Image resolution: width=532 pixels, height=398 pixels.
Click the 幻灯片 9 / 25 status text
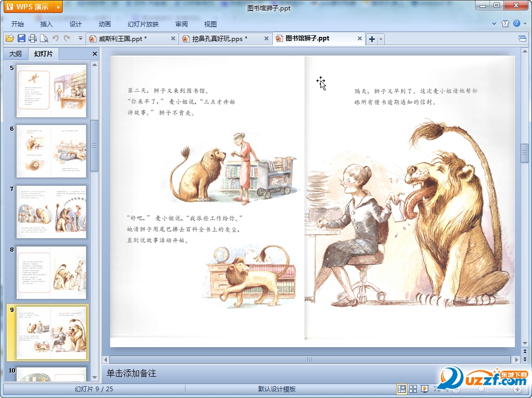tap(94, 389)
